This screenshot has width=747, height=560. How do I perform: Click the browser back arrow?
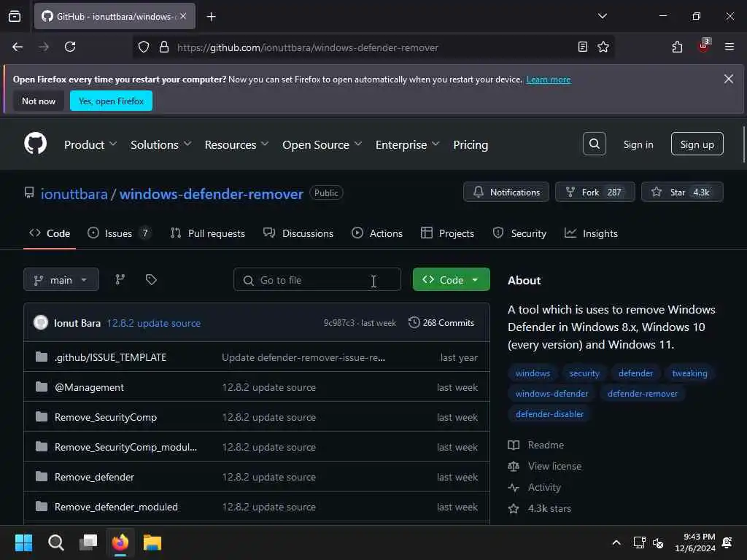click(x=18, y=47)
